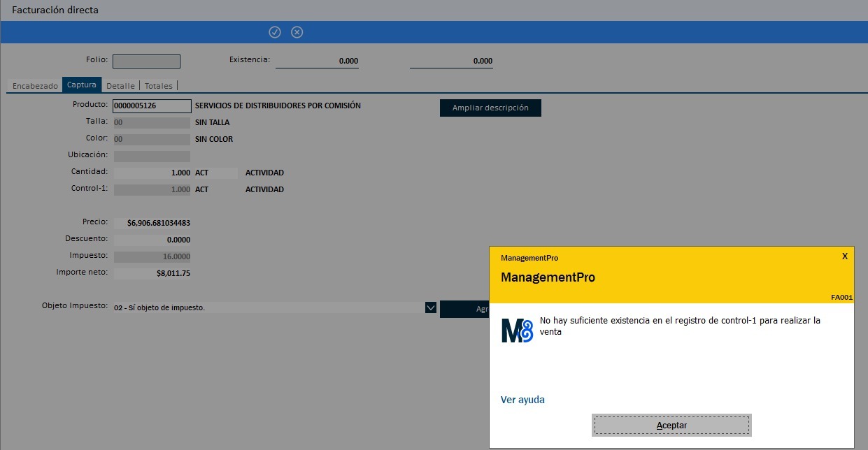Click the Descuento field
This screenshot has width=868, height=450.
(152, 240)
